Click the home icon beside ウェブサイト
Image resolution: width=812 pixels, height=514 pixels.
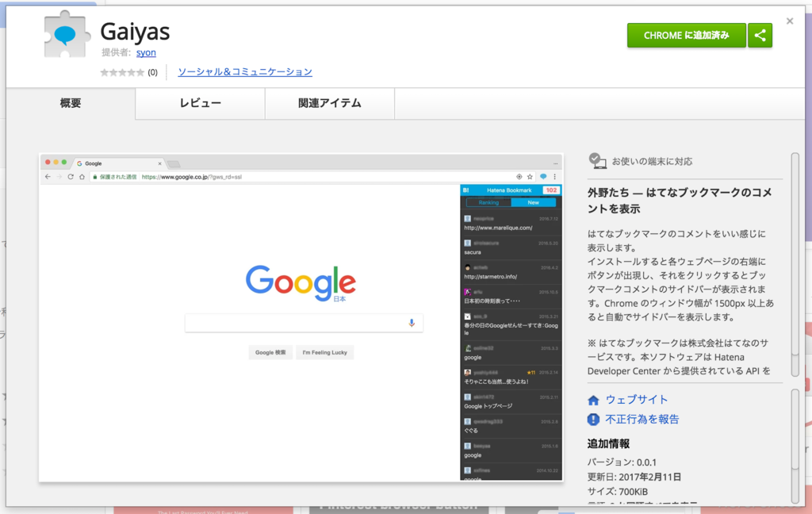[x=593, y=400]
